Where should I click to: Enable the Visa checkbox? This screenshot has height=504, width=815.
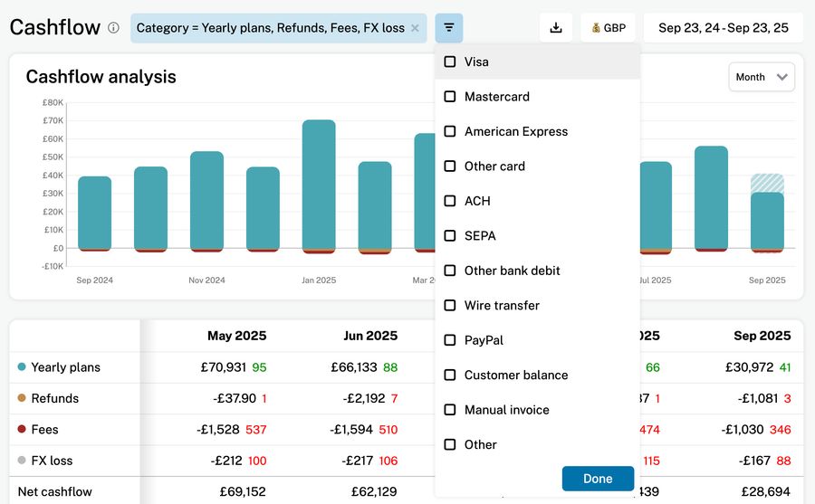[x=450, y=62]
